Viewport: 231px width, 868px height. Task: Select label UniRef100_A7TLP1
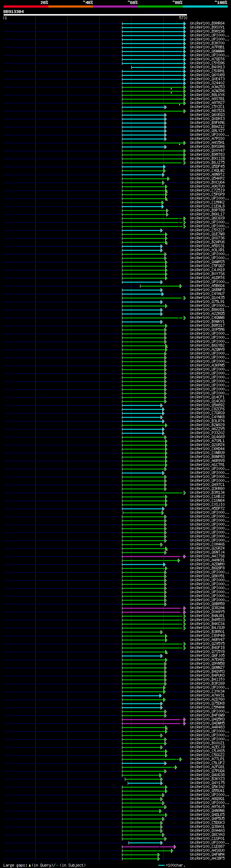(207, 759)
